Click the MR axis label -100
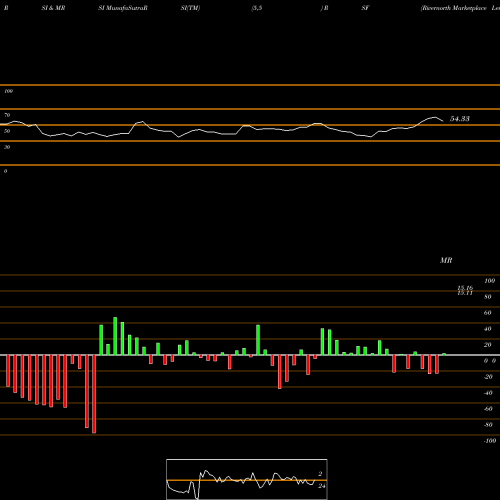The width and height of the screenshot is (500, 500). point(490,441)
